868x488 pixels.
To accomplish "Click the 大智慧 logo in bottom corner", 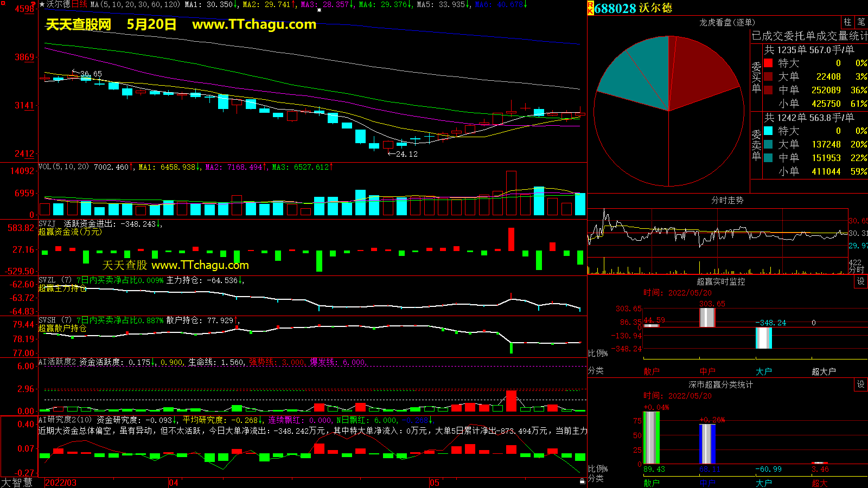I will coord(17,483).
